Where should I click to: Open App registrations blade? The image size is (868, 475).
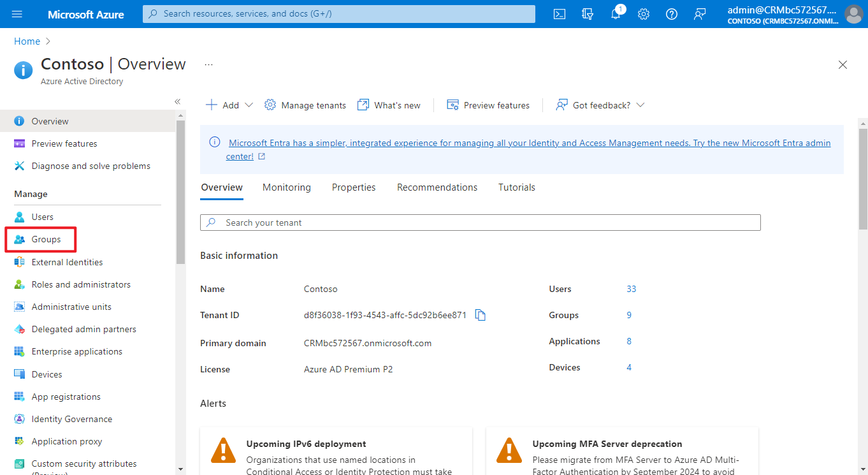coord(66,396)
